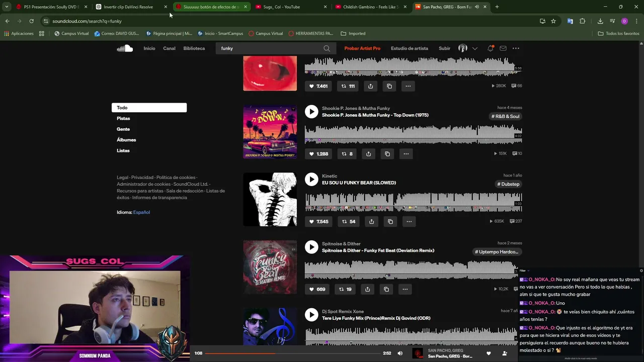Screen dimensions: 644x362
Task: Mute the tab via speaker icon
Action: tap(477, 7)
